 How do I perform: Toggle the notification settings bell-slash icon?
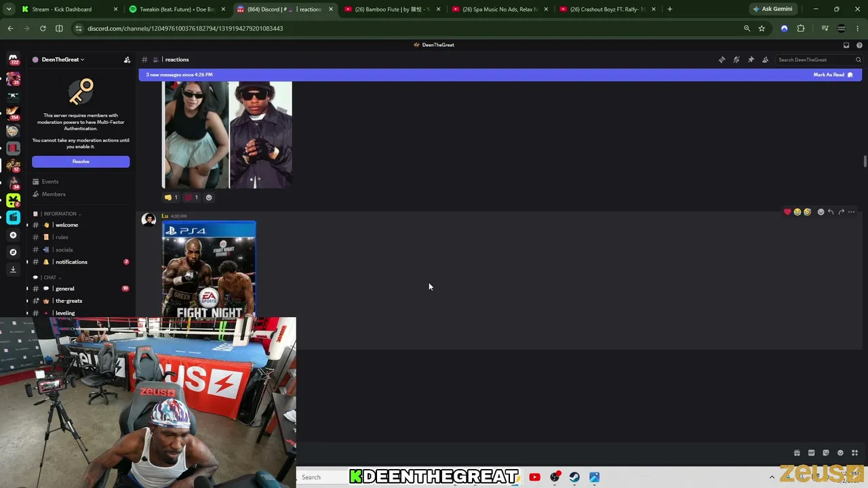736,60
